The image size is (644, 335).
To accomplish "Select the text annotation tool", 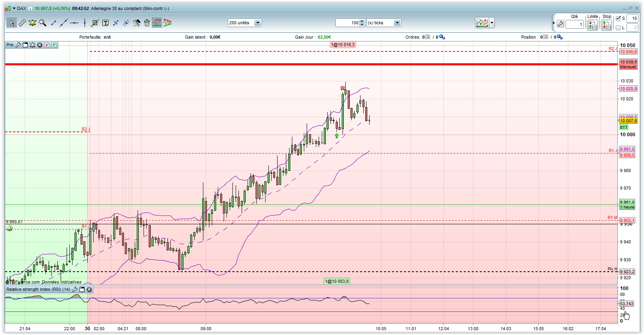I will [x=105, y=23].
